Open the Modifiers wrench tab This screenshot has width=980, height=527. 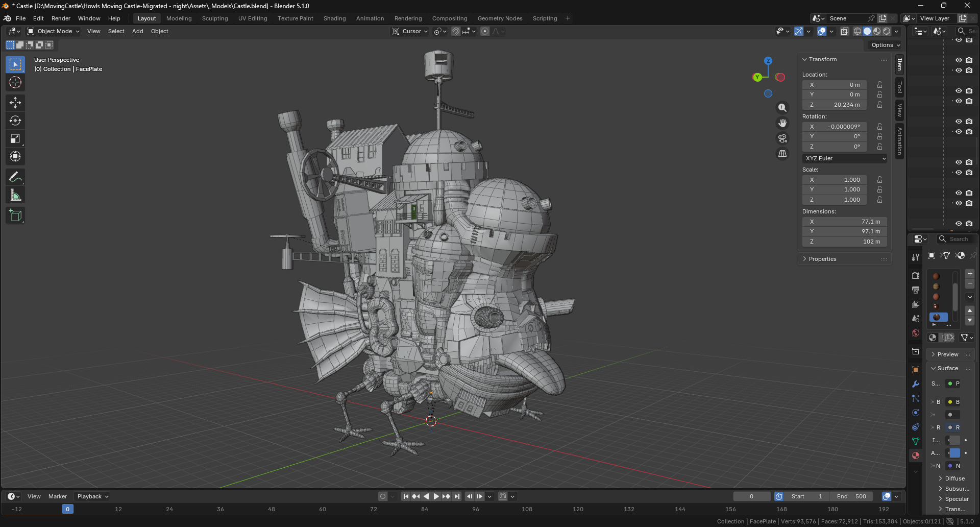tap(916, 384)
